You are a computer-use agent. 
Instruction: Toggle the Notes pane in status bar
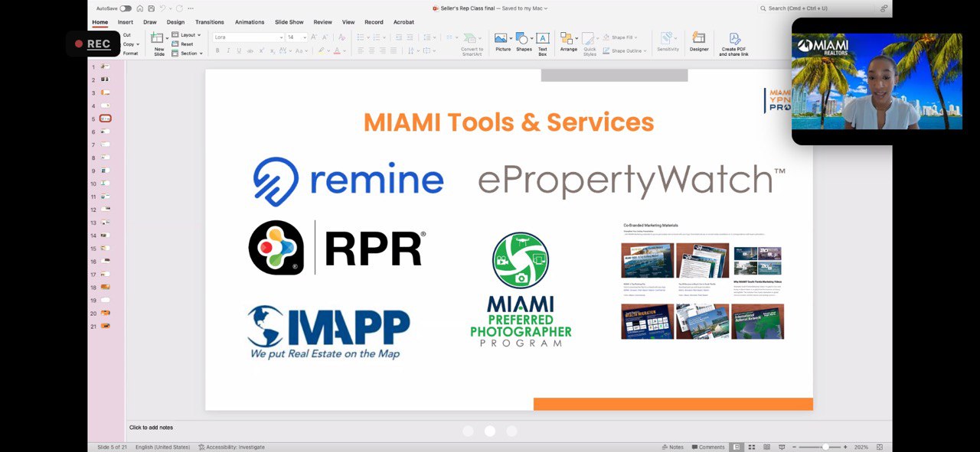(x=672, y=447)
